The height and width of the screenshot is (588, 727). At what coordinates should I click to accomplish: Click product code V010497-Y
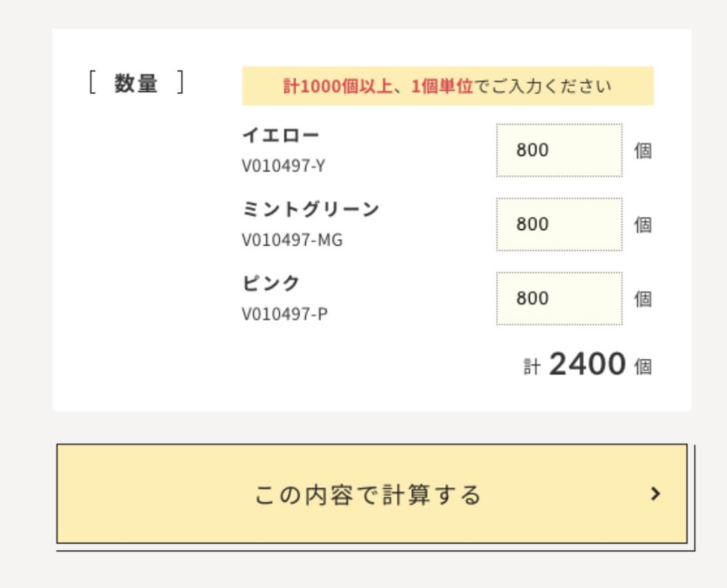coord(283,166)
